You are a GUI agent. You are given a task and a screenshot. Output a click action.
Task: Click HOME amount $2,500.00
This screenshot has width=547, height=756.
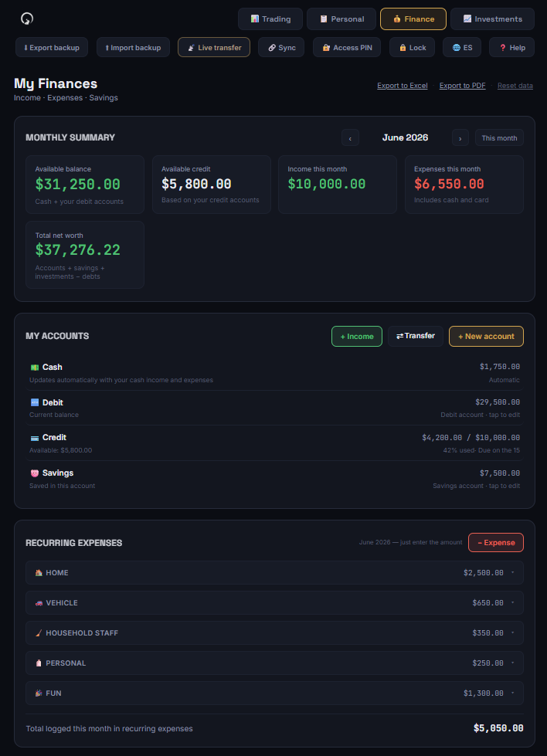(484, 573)
